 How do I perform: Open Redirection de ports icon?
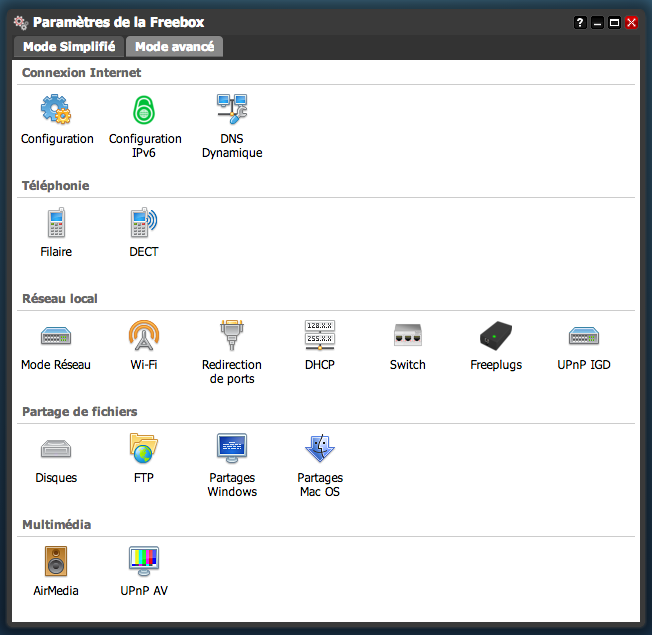(x=232, y=335)
